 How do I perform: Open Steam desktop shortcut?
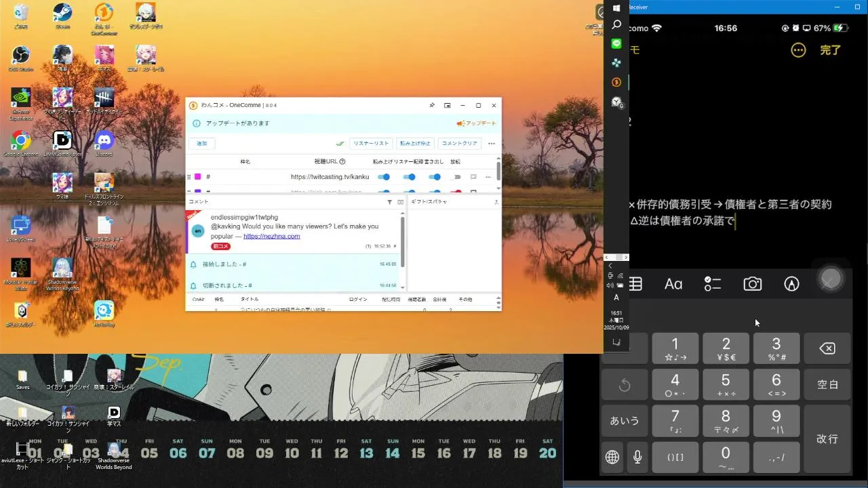(62, 16)
